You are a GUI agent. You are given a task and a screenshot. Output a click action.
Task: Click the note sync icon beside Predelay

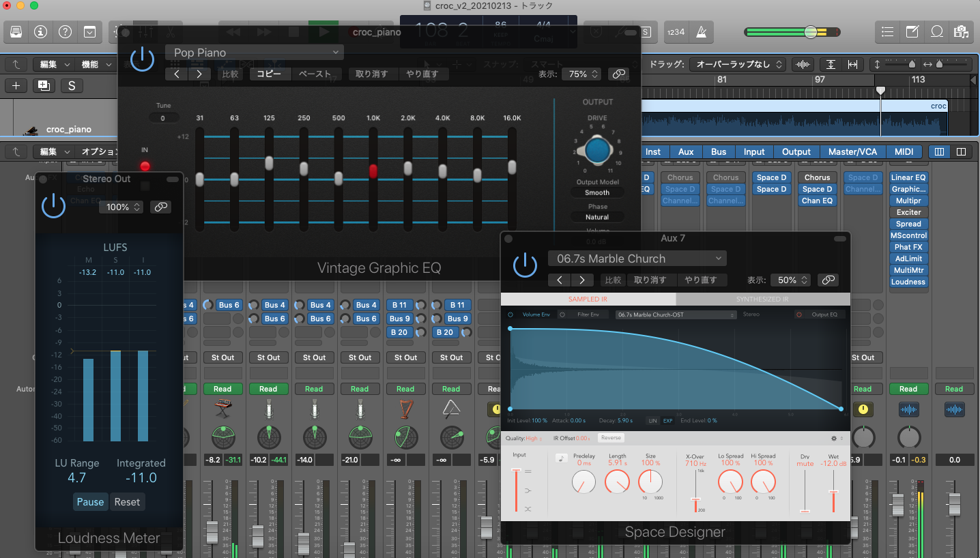(x=562, y=458)
